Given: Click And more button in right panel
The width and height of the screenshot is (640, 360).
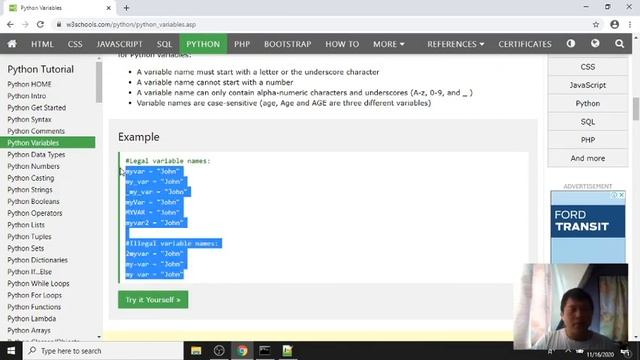Looking at the screenshot, I should click(x=588, y=158).
